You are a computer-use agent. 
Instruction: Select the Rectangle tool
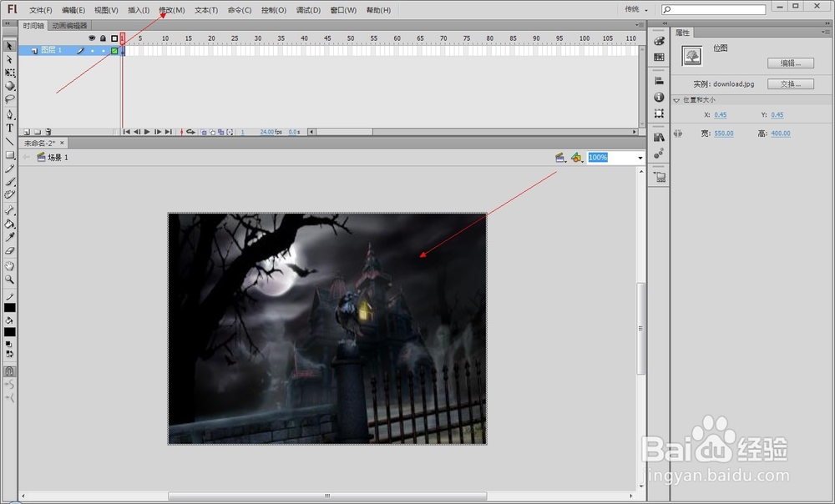tap(9, 155)
